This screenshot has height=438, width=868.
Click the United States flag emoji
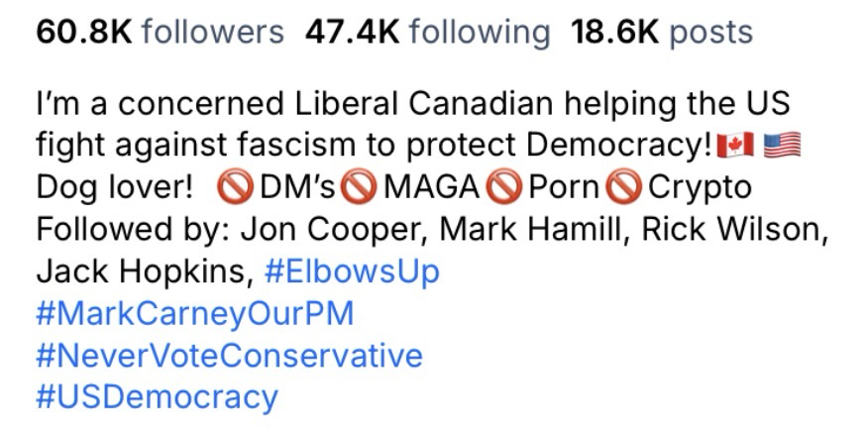point(783,146)
